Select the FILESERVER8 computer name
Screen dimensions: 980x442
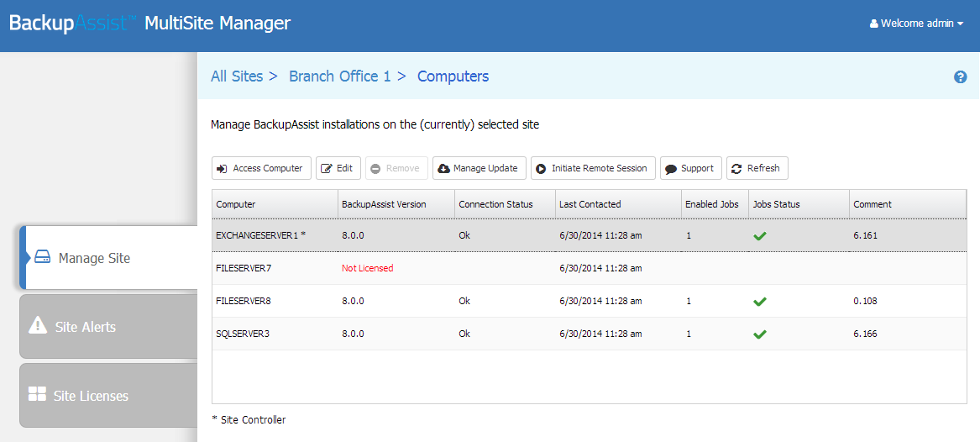click(244, 302)
